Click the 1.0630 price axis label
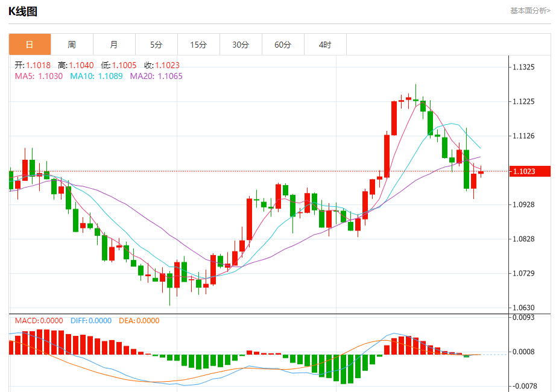The image size is (556, 392). [x=523, y=308]
